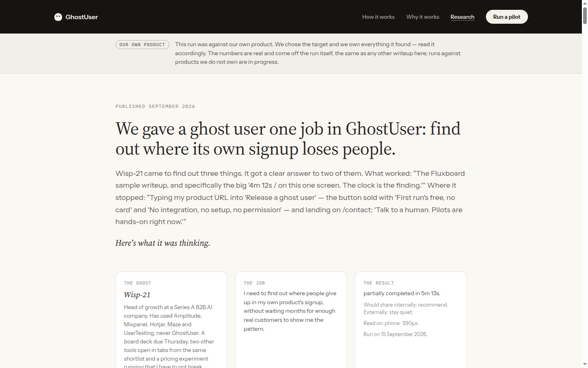Click the PUBLISHED SEPTEMBER 2026 label
This screenshot has width=588, height=368.
click(x=155, y=106)
